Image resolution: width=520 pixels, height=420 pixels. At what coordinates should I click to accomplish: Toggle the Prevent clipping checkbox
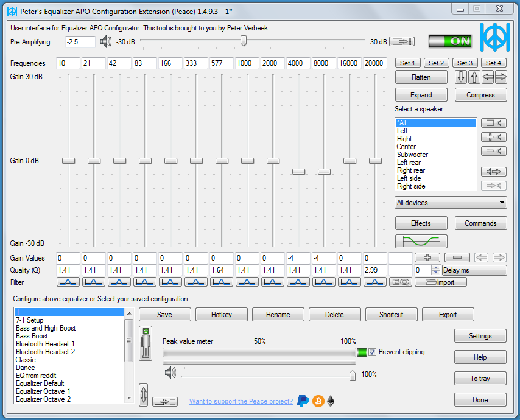373,352
